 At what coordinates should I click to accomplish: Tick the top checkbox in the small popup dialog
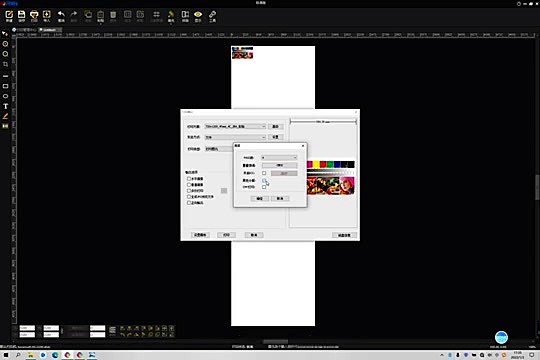264,173
